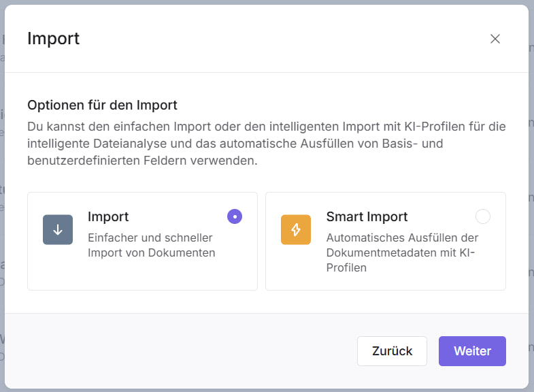Click the blue-gray download arrow icon
This screenshot has height=392, width=534.
click(58, 230)
